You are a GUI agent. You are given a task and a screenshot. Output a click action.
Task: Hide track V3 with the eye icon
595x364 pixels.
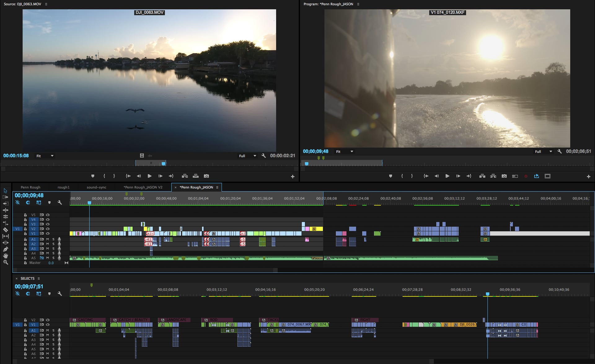(48, 224)
